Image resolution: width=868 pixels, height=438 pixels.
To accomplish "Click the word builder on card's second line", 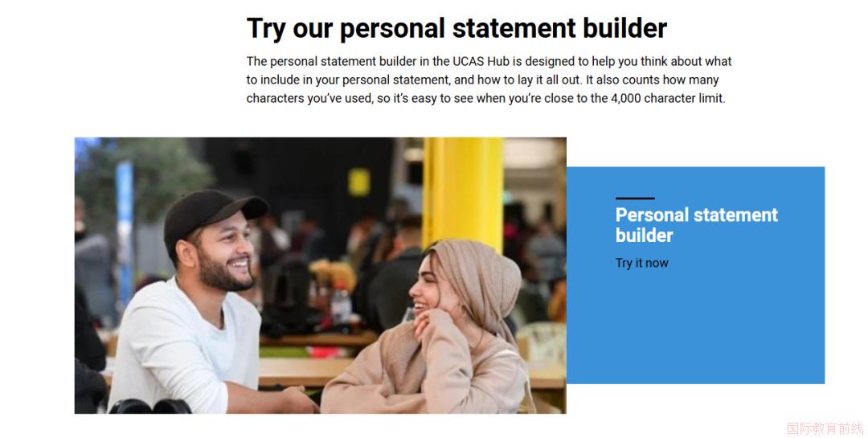I will 645,235.
